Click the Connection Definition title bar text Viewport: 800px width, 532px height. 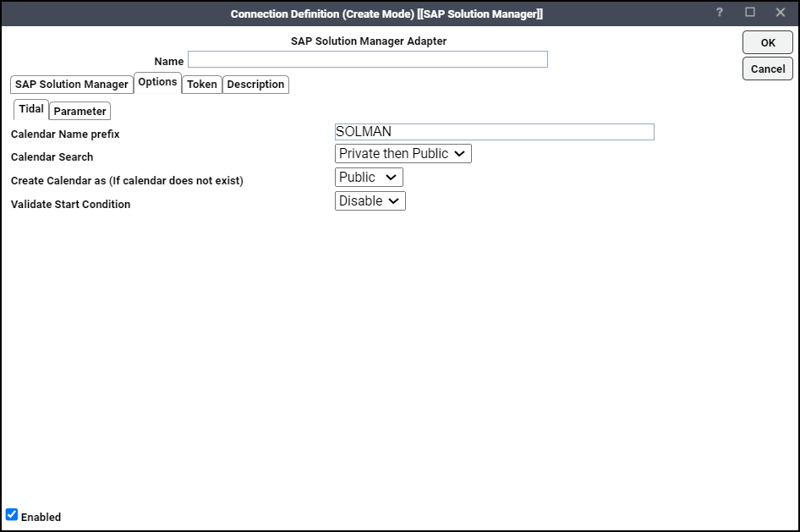coord(386,14)
